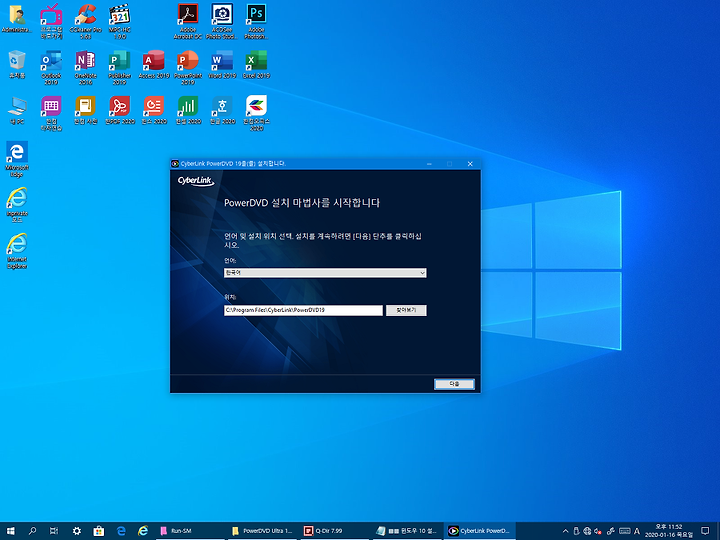This screenshot has height=540, width=720.
Task: Click the 다음 (Next) button in installer
Action: (454, 384)
